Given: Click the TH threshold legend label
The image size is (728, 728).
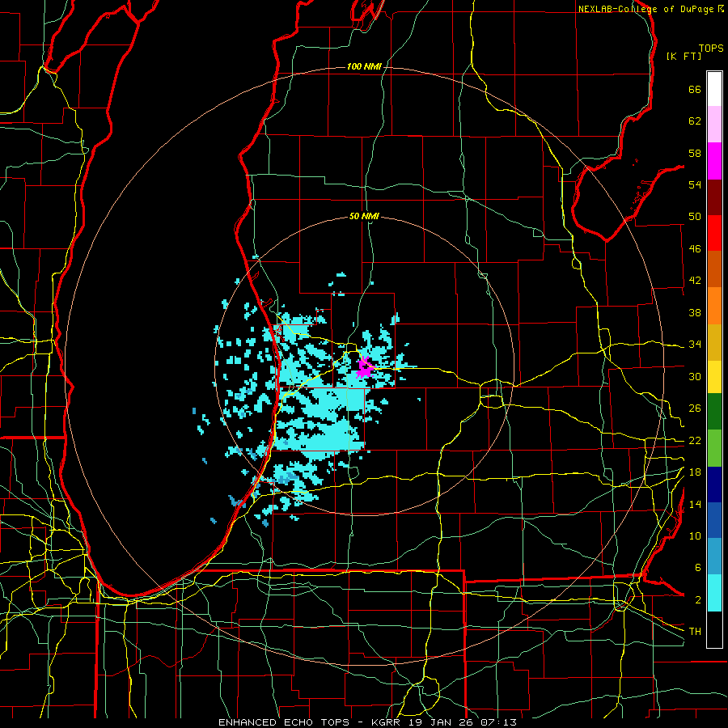Looking at the screenshot, I should [695, 632].
